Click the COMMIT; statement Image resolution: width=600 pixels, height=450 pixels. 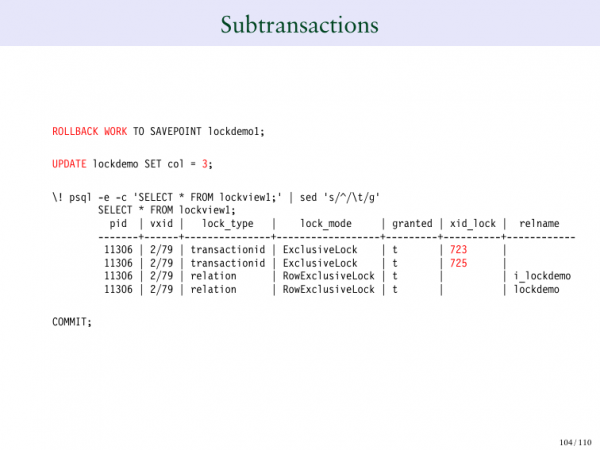click(71, 322)
